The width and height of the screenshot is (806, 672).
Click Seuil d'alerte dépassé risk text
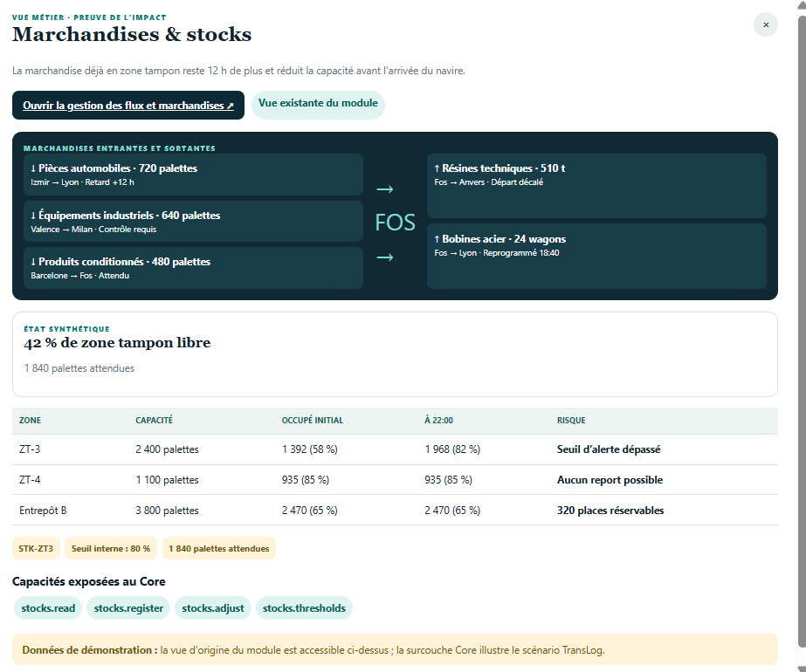point(609,449)
